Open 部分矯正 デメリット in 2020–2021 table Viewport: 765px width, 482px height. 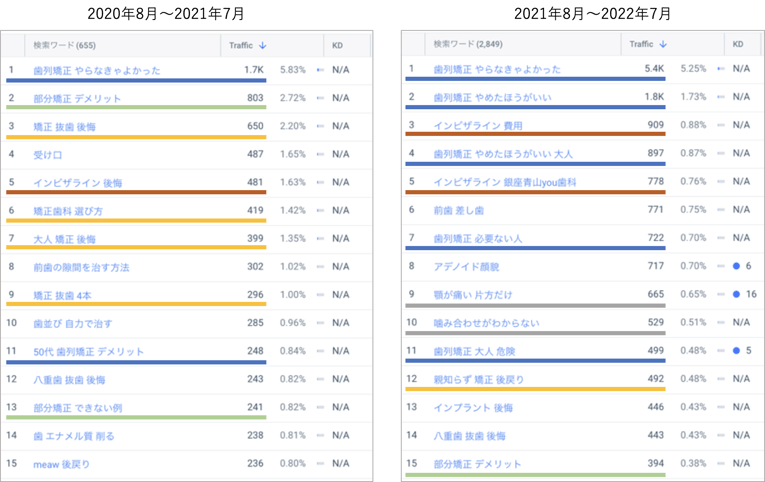[77, 99]
